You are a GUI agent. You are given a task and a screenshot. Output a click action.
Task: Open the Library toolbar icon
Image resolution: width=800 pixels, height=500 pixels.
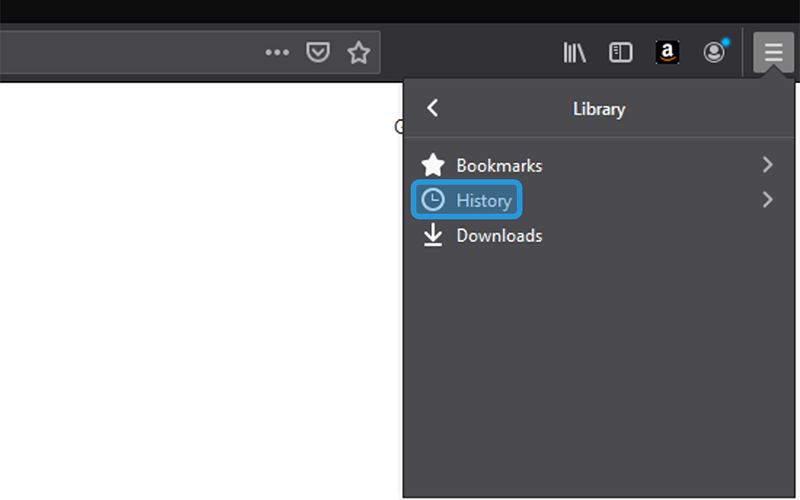click(574, 52)
